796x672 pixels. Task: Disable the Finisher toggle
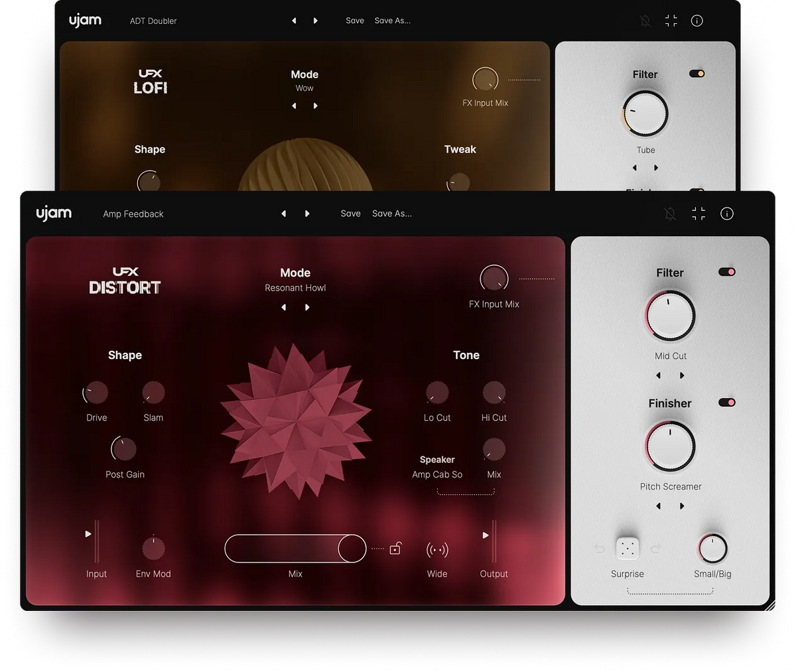coord(726,402)
